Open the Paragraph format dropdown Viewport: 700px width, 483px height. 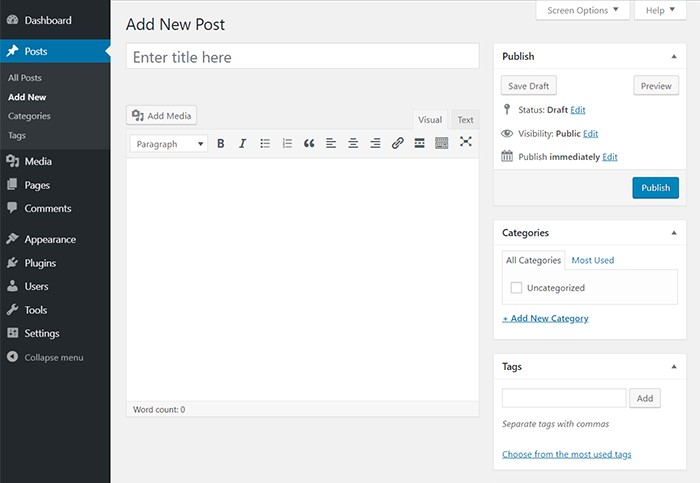[168, 144]
